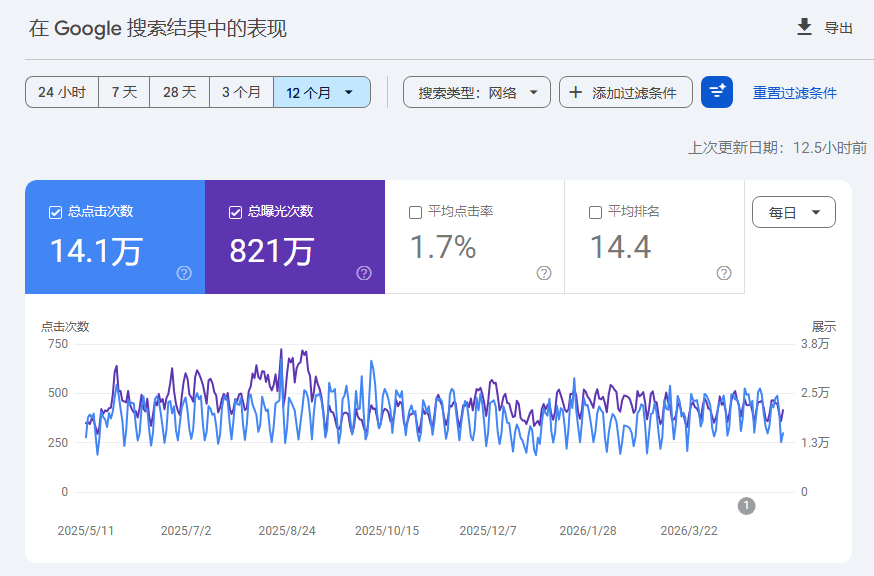Click the 2025/8/24 date axis label
Viewport: 874px width, 576px height.
point(287,531)
